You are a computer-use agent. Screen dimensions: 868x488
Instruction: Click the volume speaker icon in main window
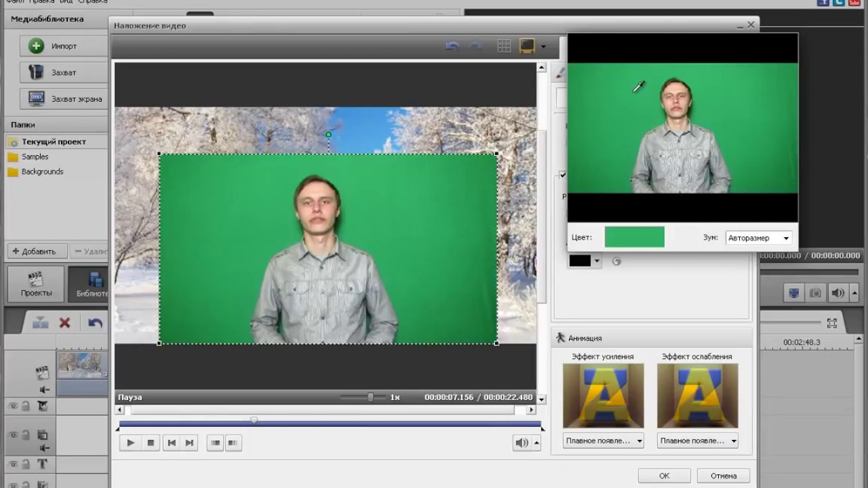pos(838,293)
